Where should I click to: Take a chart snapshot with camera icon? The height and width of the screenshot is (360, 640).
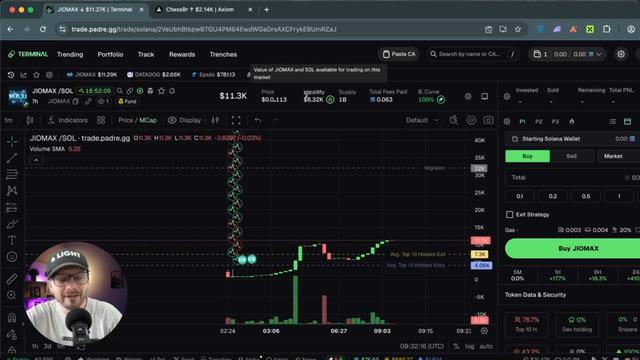(x=488, y=120)
